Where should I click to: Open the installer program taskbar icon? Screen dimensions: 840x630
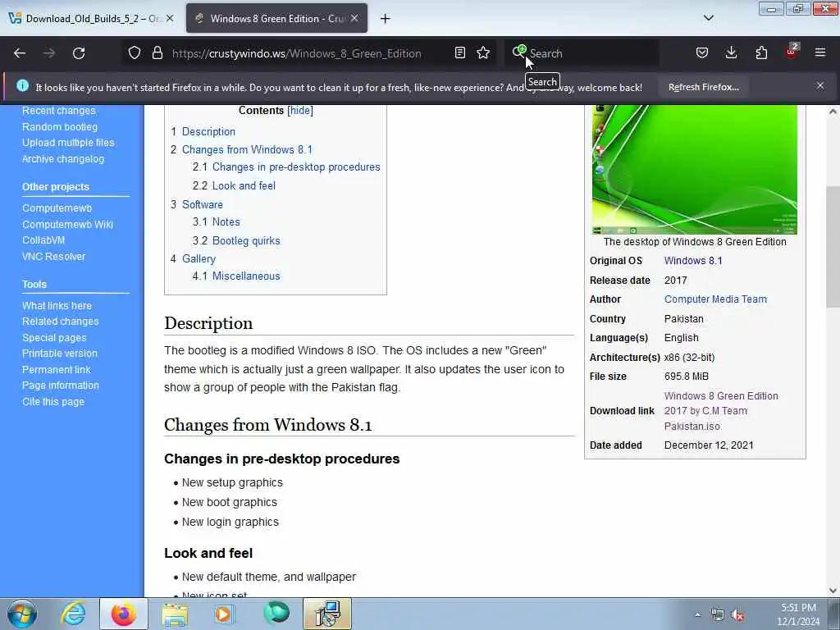tap(327, 614)
